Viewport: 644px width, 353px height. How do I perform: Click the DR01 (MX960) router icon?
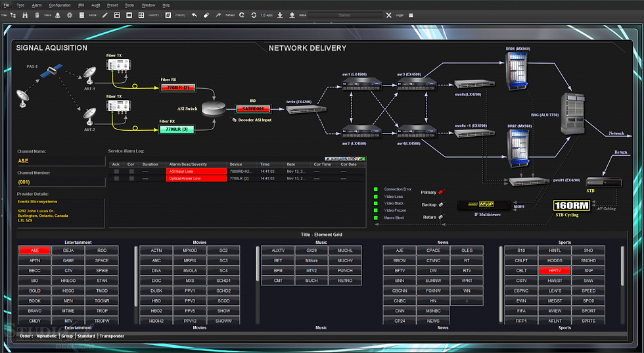517,71
